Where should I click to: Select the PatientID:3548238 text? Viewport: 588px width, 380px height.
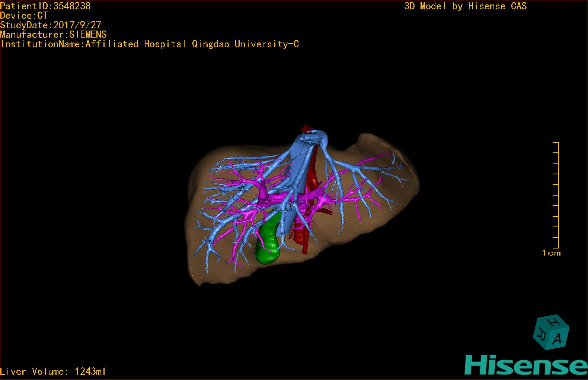pos(45,6)
